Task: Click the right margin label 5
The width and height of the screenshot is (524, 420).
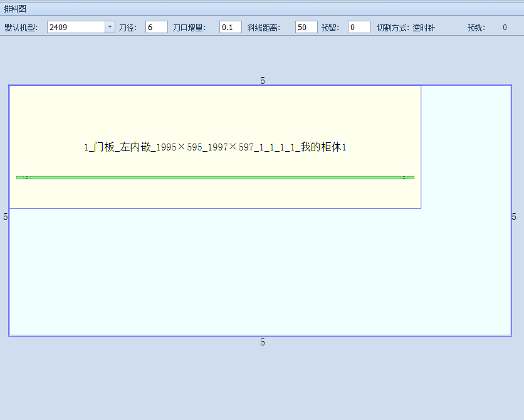Action: pos(514,217)
